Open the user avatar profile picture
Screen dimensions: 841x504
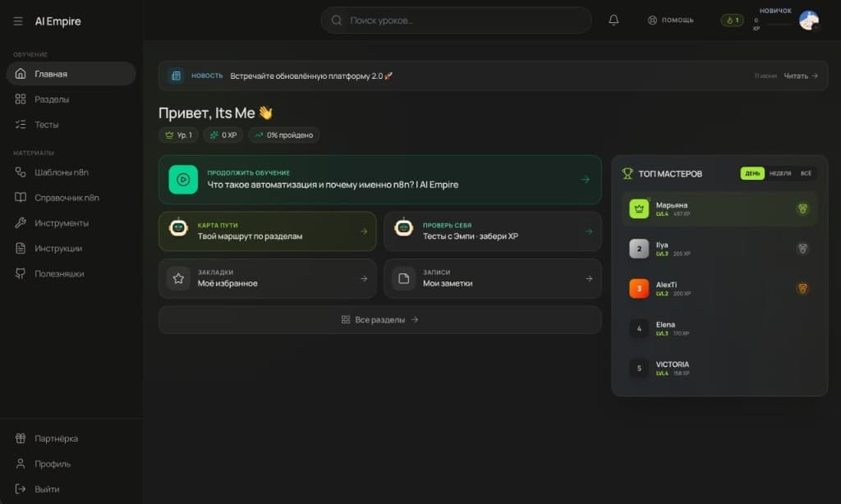pos(809,21)
